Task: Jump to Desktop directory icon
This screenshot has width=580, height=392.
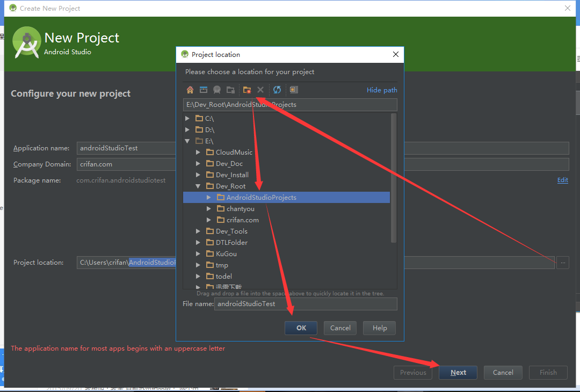Action: coord(204,90)
